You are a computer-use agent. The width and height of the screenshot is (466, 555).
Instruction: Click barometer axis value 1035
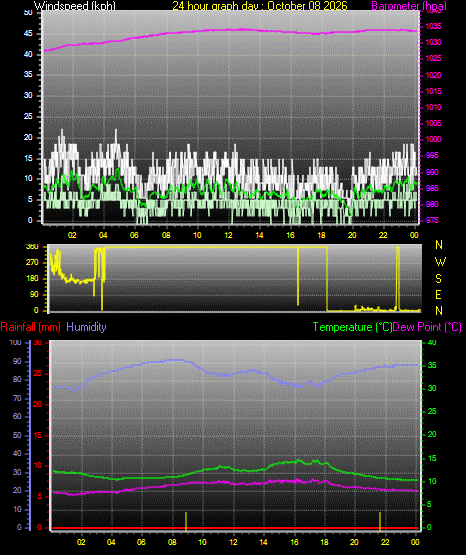pos(433,27)
